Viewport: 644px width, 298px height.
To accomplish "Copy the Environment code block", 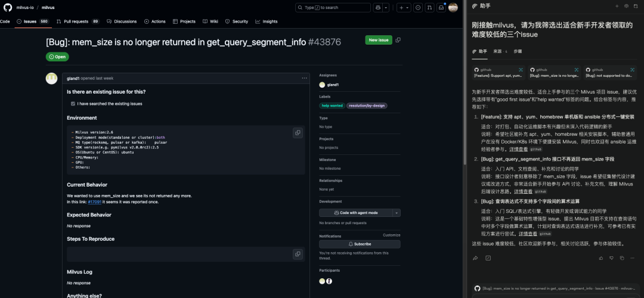I will coord(298,132).
